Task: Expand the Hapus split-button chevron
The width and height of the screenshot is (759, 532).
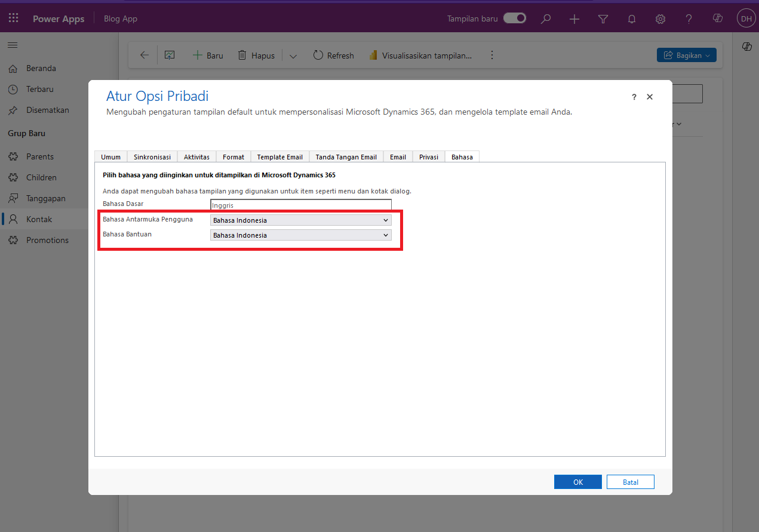Action: point(293,56)
